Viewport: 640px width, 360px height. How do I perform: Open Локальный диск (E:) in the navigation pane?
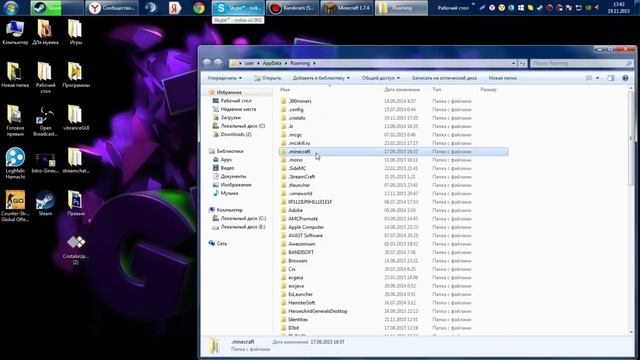(243, 227)
